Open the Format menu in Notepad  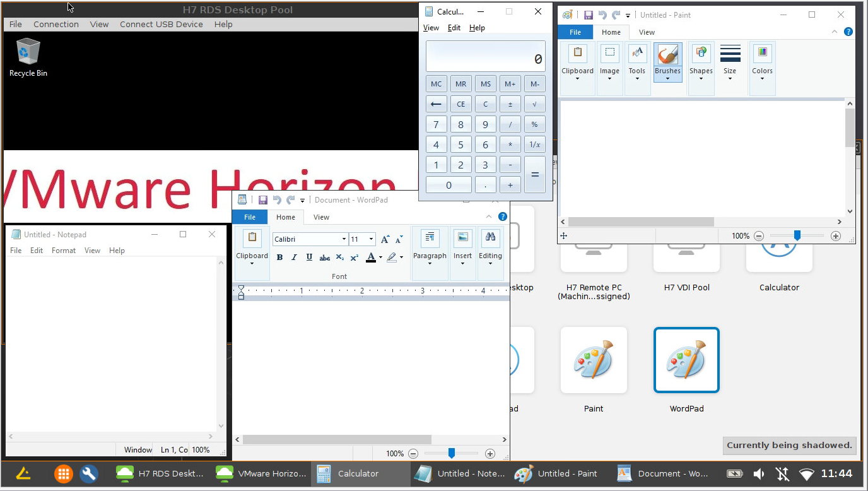click(x=64, y=251)
